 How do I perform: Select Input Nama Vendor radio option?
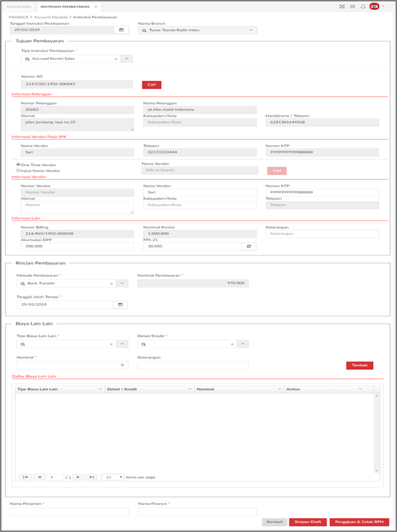[x=19, y=171]
